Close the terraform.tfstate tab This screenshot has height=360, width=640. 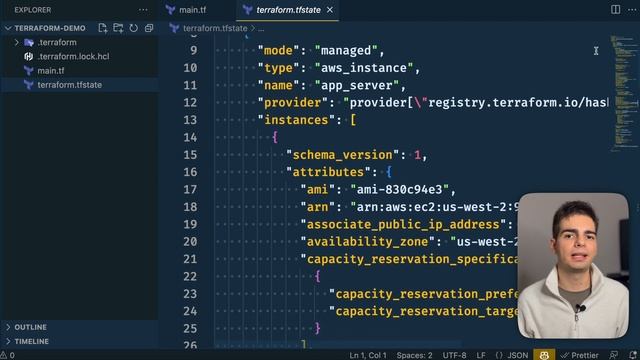(x=330, y=10)
